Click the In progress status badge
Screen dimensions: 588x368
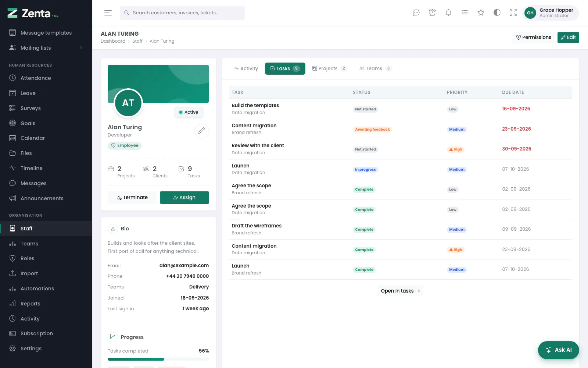365,170
